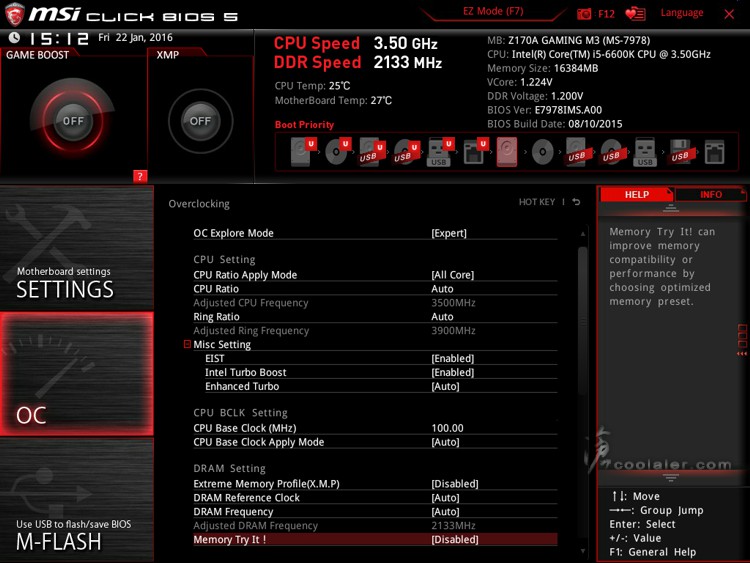
Task: Switch to EZ Mode (F7)
Action: 493,11
